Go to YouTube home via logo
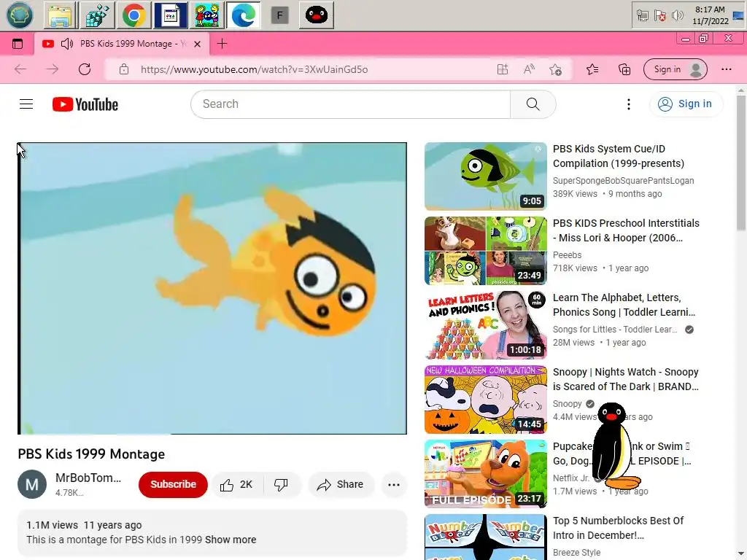This screenshot has width=747, height=560. tap(85, 104)
